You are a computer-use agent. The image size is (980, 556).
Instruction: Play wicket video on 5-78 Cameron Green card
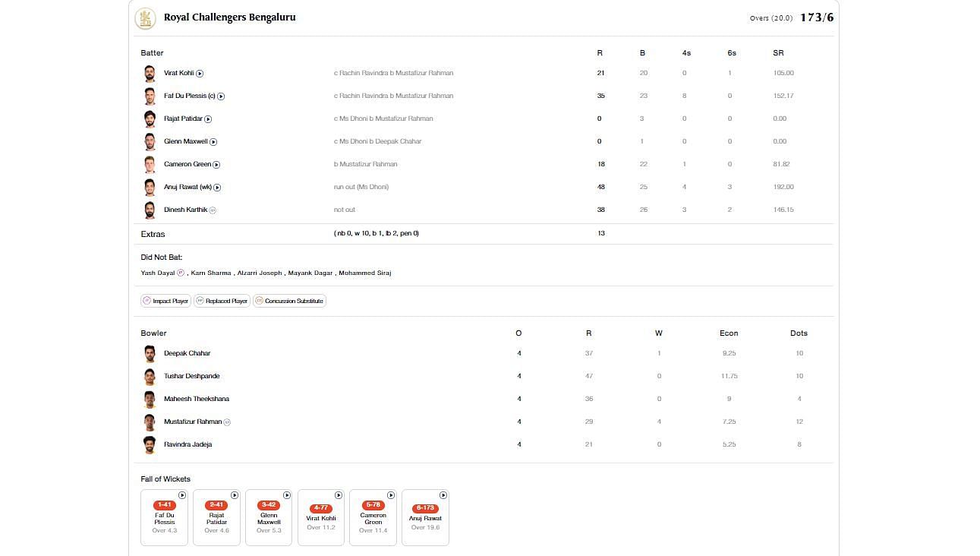(391, 495)
